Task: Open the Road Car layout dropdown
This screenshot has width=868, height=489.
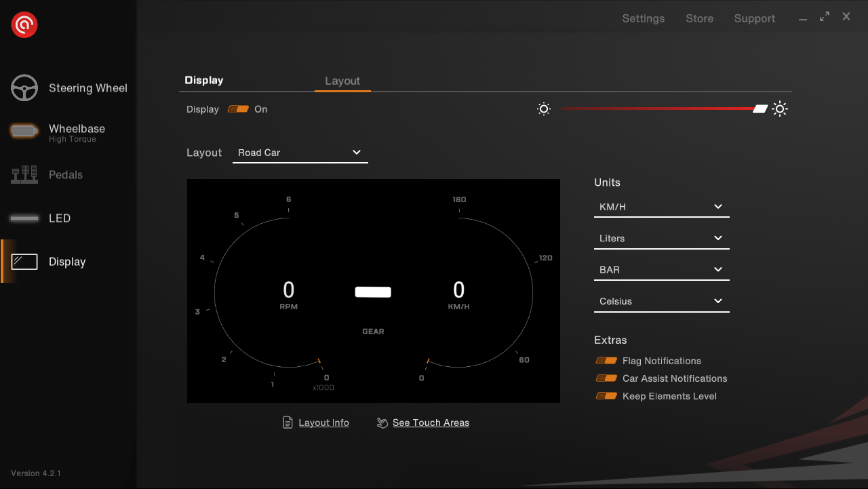Action: [300, 153]
